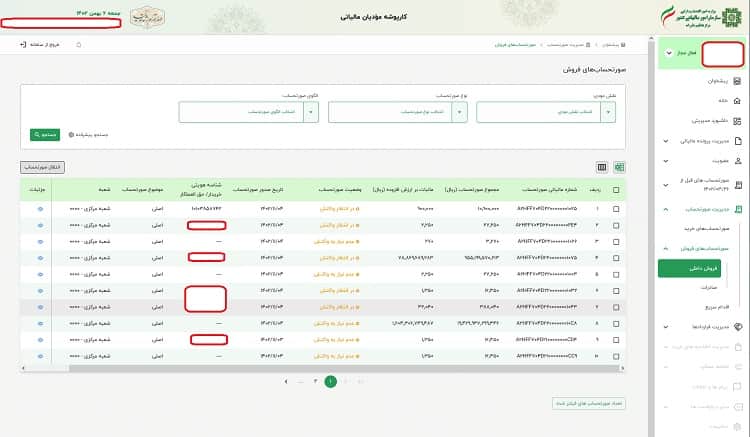Check the checkbox for row 3
The height and width of the screenshot is (437, 750).
616,241
